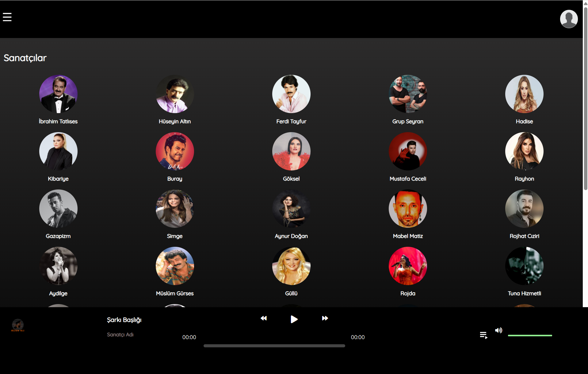Open the playlist queue icon
588x374 pixels.
point(483,335)
